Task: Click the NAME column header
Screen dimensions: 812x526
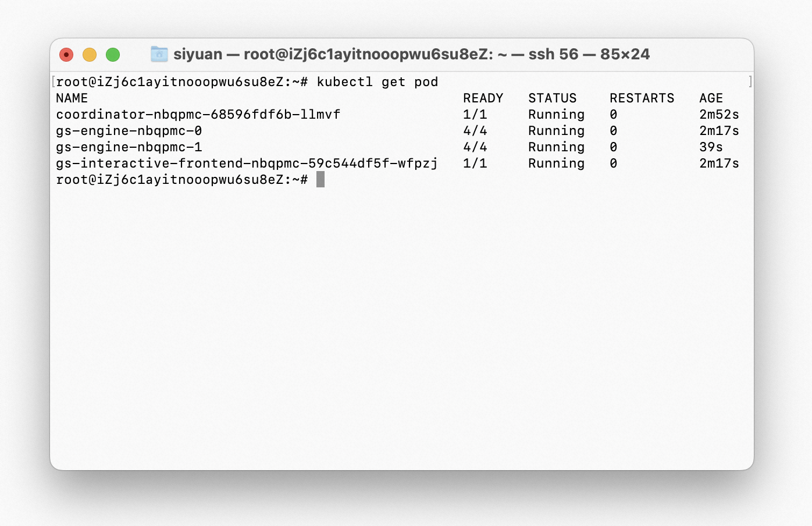Action: click(x=72, y=98)
